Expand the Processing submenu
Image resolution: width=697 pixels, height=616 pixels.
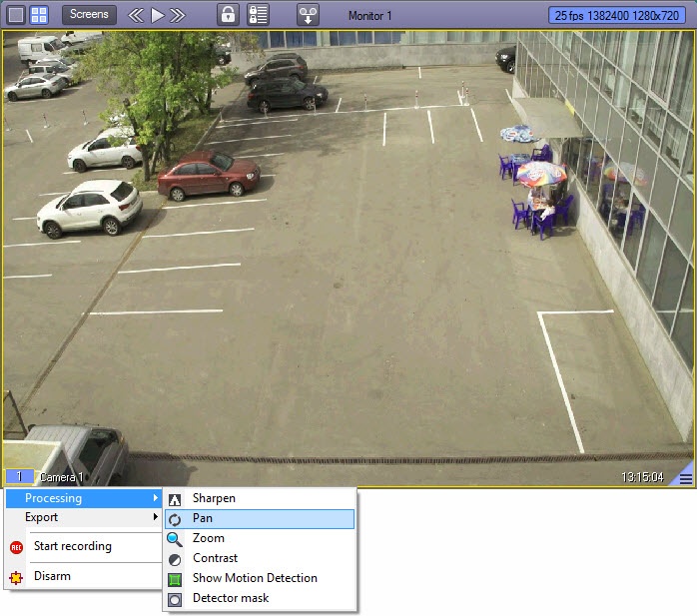point(84,498)
